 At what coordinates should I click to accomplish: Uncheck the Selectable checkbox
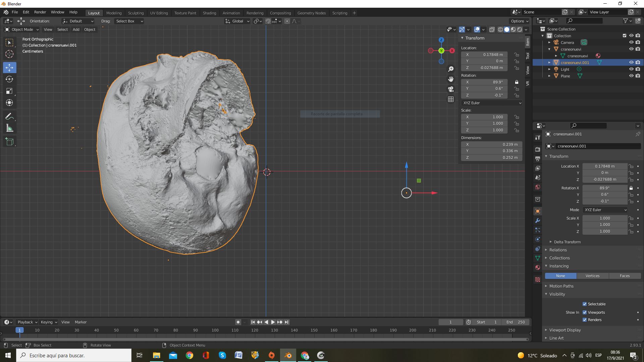[585, 304]
